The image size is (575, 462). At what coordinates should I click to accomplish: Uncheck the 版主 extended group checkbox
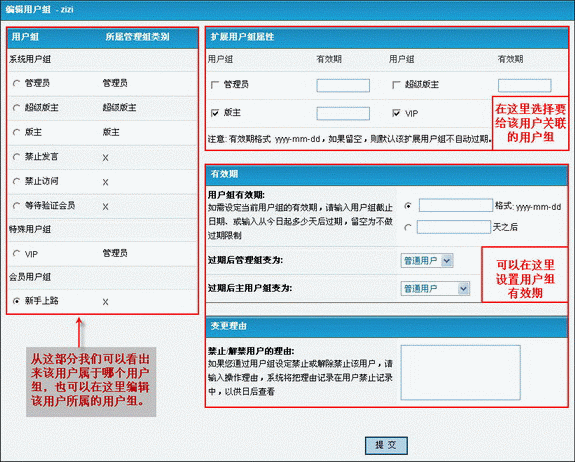tap(215, 113)
